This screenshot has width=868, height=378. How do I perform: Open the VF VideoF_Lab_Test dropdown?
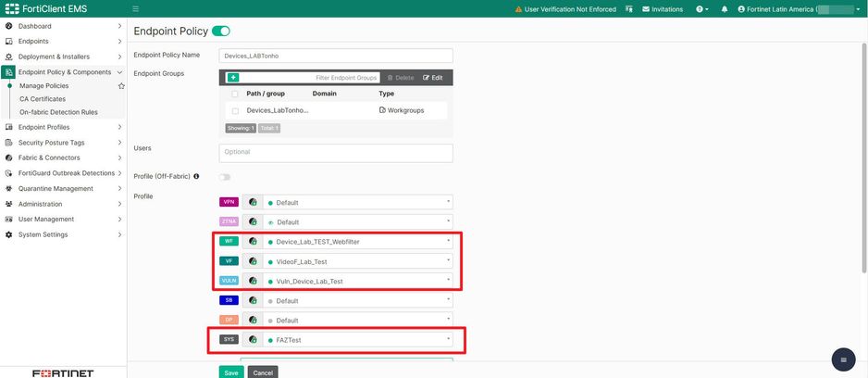[x=358, y=261]
